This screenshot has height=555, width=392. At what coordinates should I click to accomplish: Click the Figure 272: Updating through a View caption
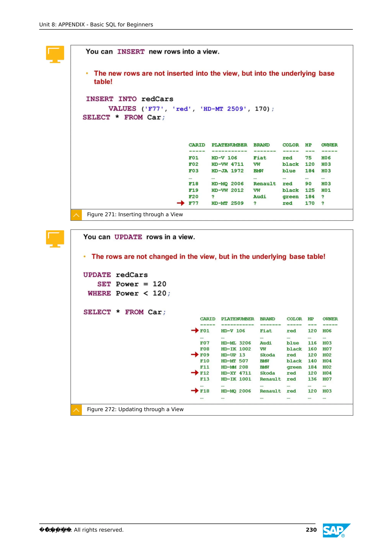135,409
